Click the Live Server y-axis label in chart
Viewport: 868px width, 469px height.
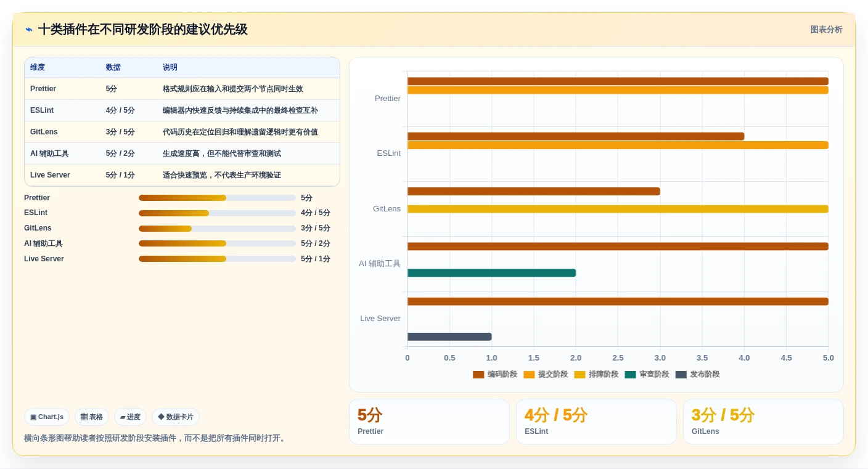pyautogui.click(x=380, y=319)
